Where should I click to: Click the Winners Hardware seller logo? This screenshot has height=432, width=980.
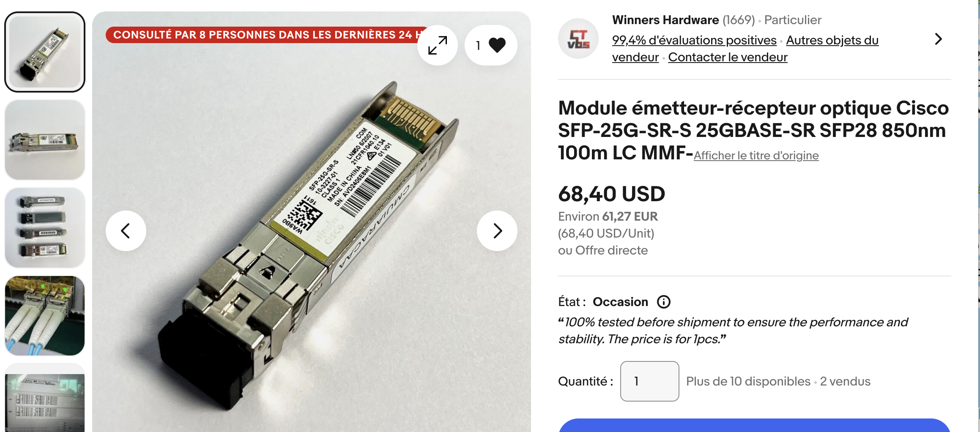pos(578,38)
